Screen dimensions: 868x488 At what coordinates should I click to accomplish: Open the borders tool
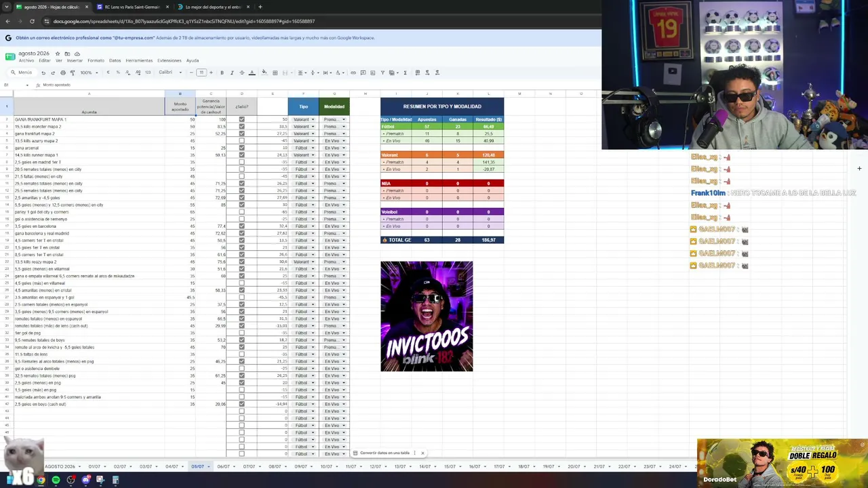[x=275, y=73]
